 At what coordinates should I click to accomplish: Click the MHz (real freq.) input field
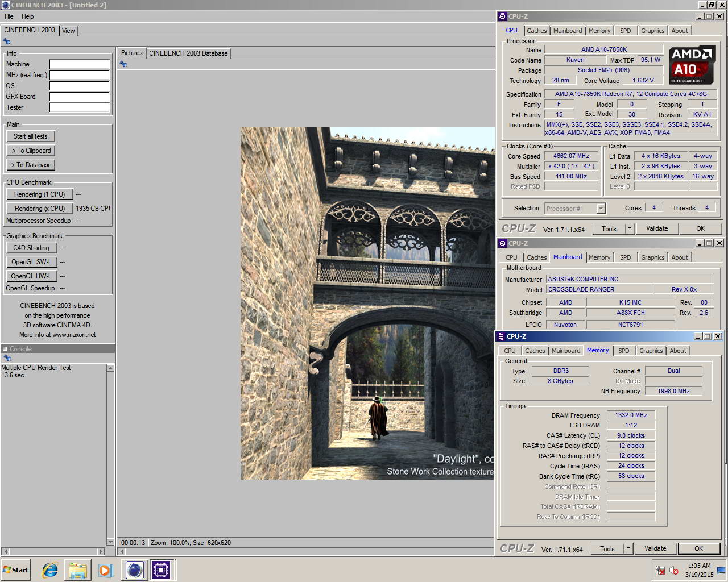tap(80, 75)
